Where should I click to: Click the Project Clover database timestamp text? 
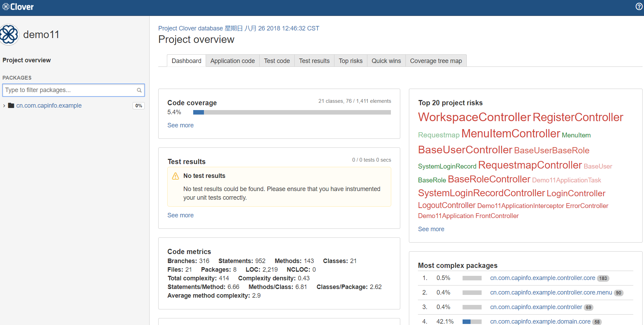click(239, 28)
